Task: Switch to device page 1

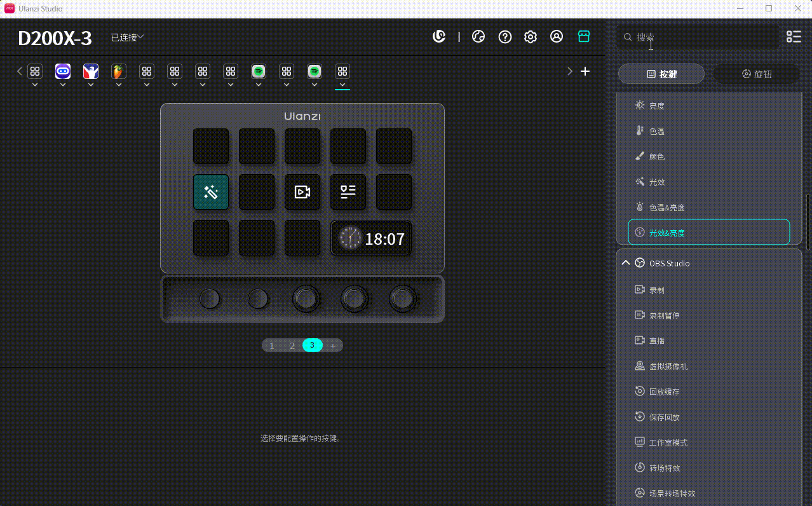Action: [x=272, y=345]
